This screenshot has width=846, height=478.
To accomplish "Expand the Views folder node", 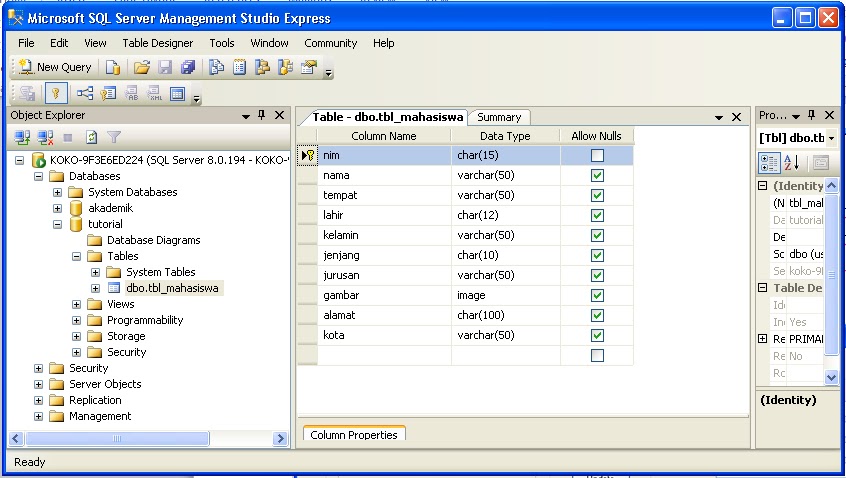I will coord(77,304).
